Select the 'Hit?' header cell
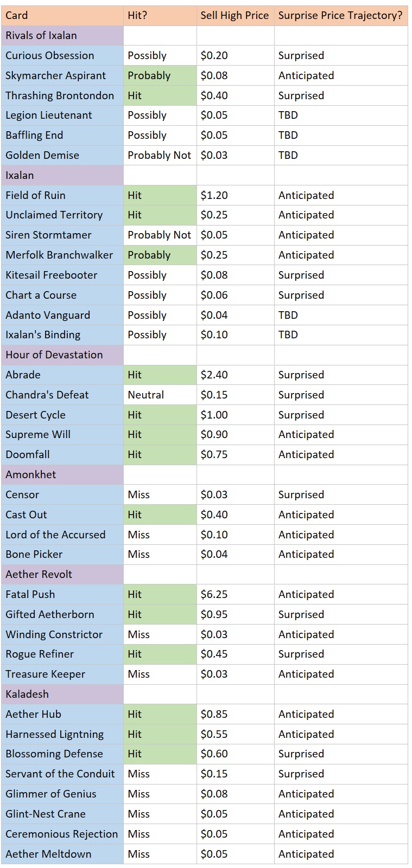Image resolution: width=412 pixels, height=868 pixels. pos(160,15)
